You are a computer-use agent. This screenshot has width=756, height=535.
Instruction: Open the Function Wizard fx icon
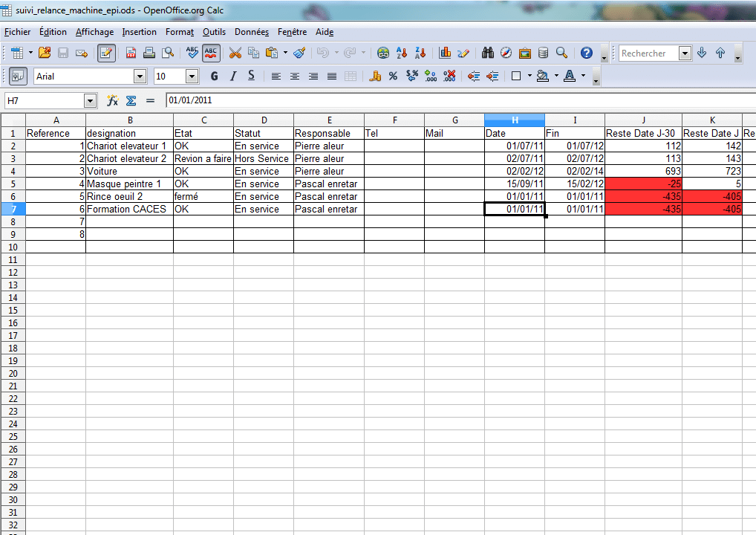(112, 100)
